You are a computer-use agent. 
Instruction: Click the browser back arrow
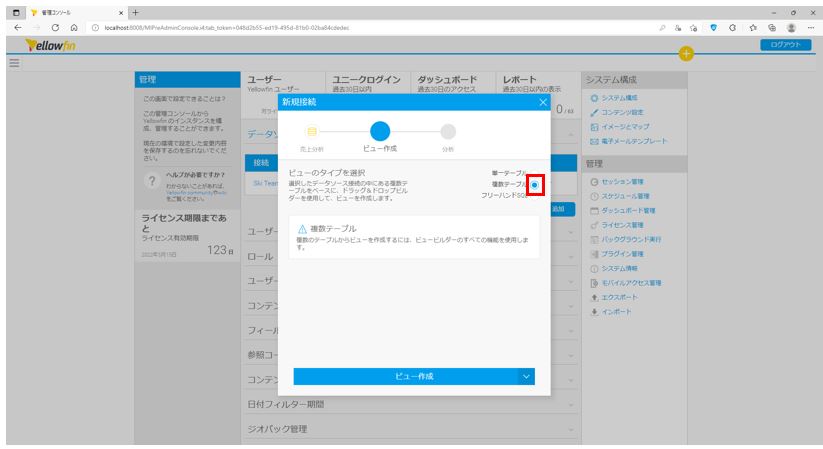pyautogui.click(x=18, y=28)
